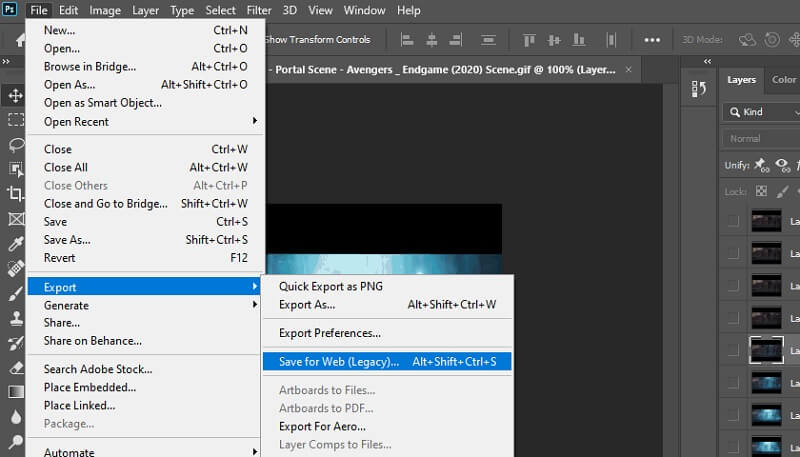Viewport: 800px width, 457px height.
Task: Toggle visibility box of the fourth layer
Action: click(x=733, y=318)
